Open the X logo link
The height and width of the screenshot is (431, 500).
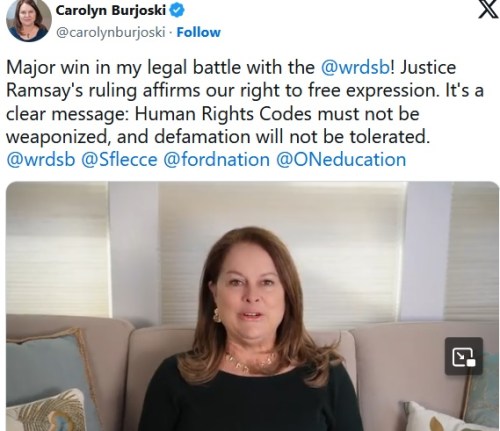pos(488,9)
